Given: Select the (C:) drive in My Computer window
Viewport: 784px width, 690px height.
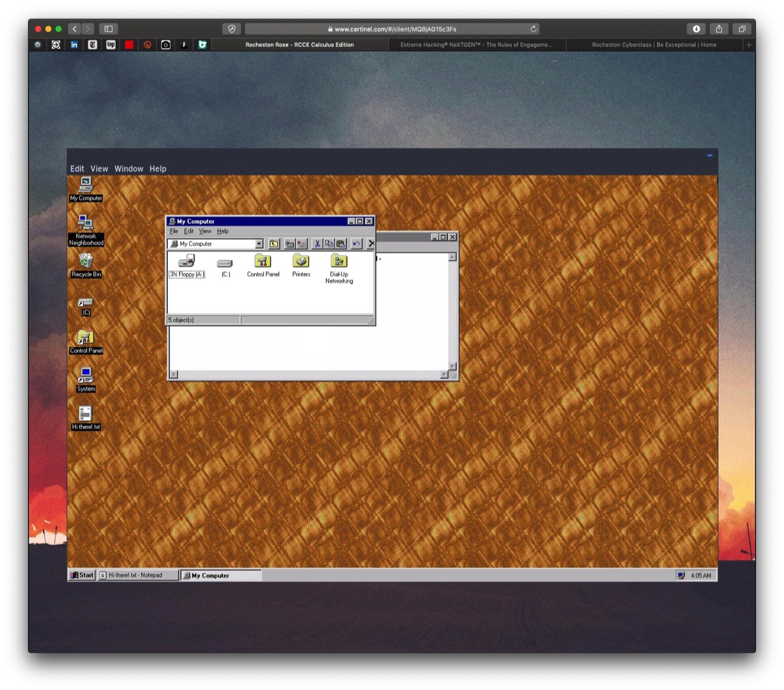Looking at the screenshot, I should 225,267.
